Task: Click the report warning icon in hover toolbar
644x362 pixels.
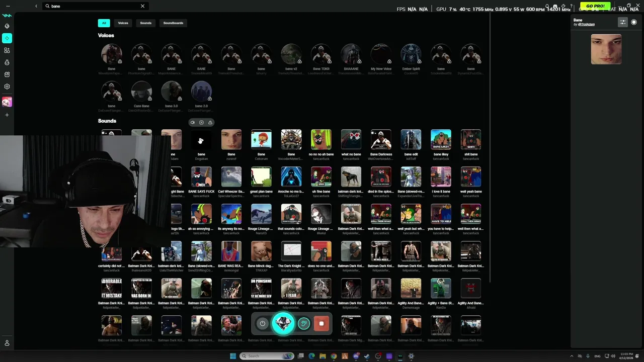Action: coord(210,123)
